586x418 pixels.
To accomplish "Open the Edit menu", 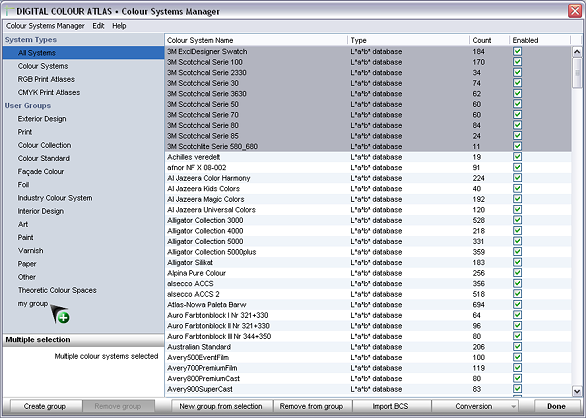I will click(x=98, y=26).
